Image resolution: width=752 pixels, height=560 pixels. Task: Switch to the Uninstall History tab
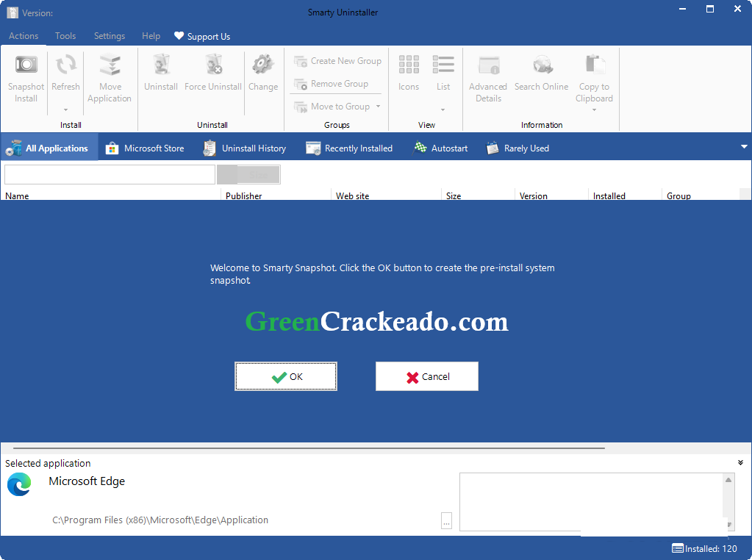click(244, 148)
